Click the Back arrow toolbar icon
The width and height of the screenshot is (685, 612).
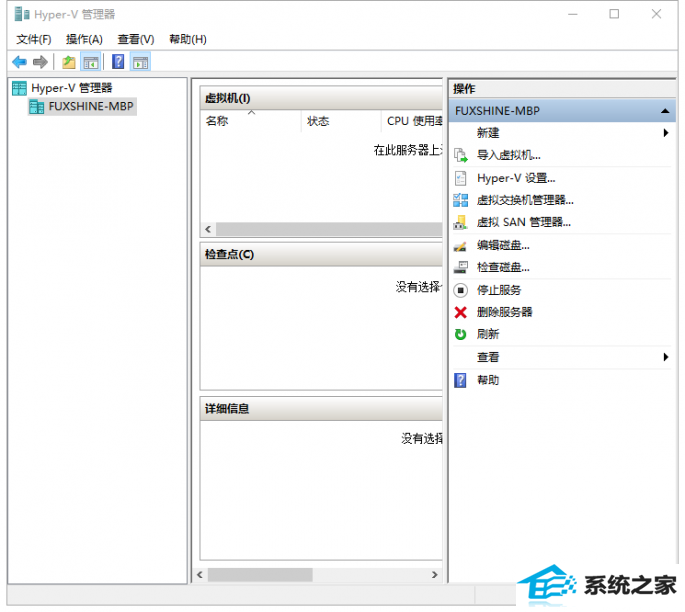(x=19, y=62)
